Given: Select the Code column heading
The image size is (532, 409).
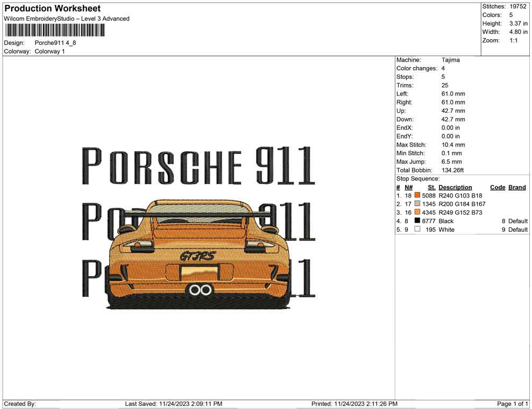Looking at the screenshot, I should [498, 187].
